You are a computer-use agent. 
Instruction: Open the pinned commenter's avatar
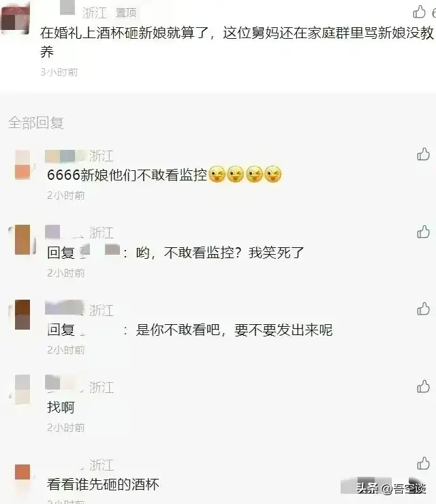coord(15,18)
